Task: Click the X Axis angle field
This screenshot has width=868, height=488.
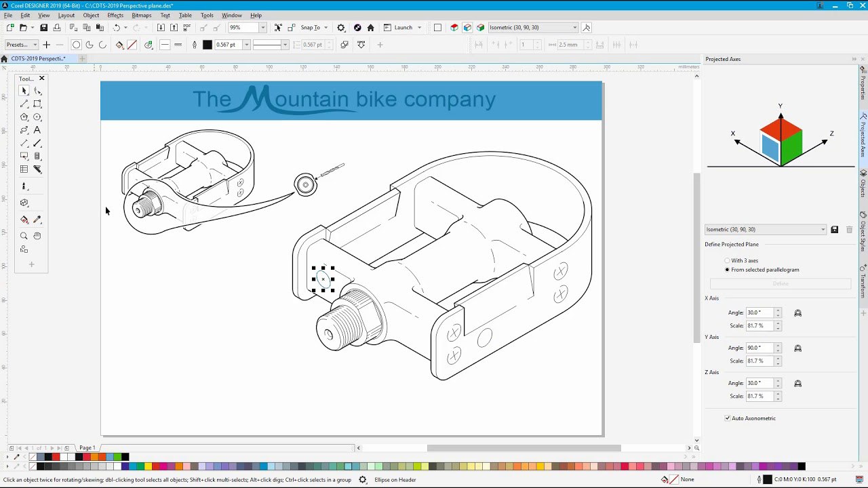Action: click(759, 312)
